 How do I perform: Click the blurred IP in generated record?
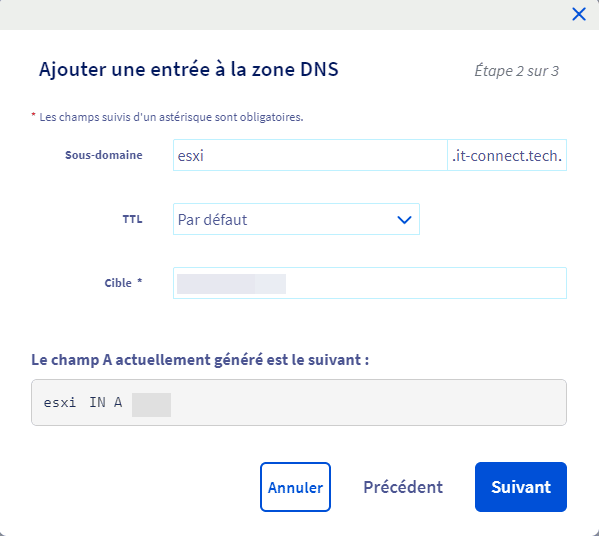coord(151,405)
